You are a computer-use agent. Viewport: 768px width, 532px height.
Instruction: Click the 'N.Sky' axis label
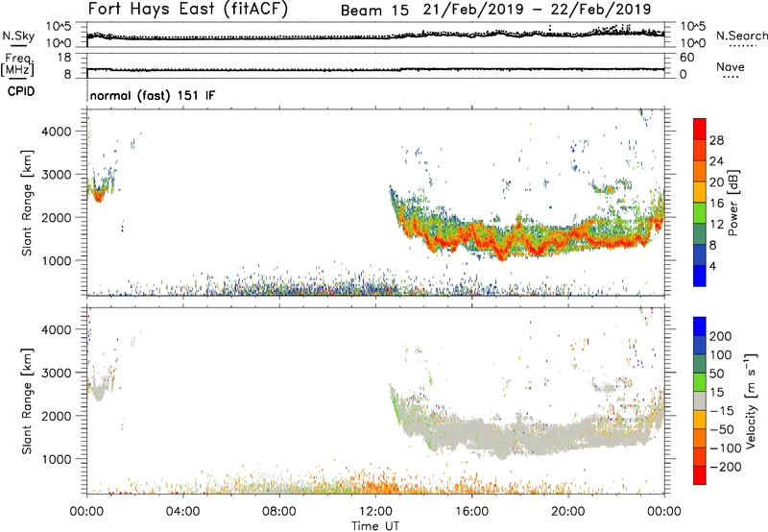pos(18,36)
